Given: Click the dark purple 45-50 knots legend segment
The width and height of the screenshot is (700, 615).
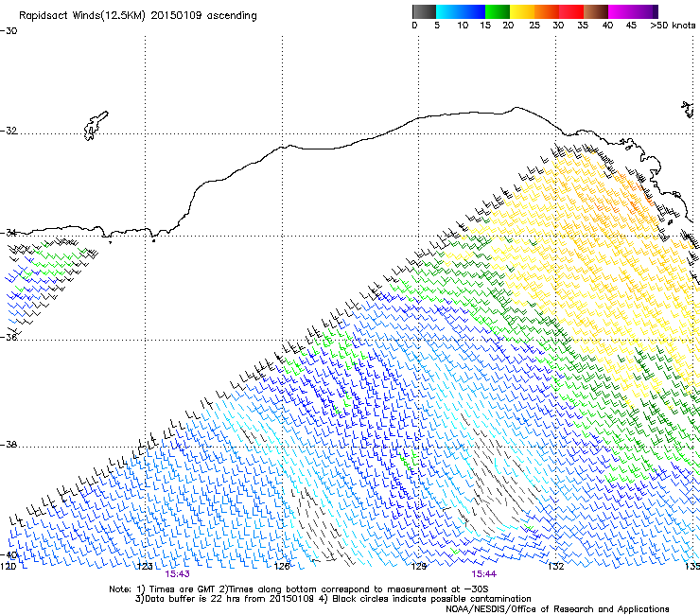Looking at the screenshot, I should [x=645, y=11].
